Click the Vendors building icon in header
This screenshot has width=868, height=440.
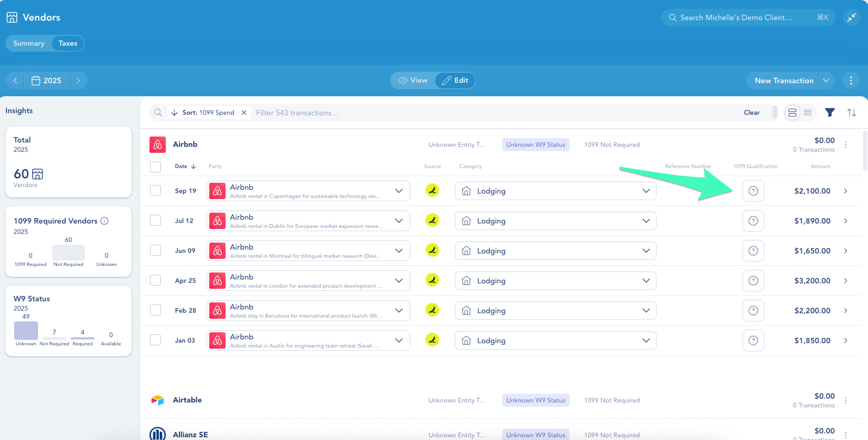(x=12, y=17)
